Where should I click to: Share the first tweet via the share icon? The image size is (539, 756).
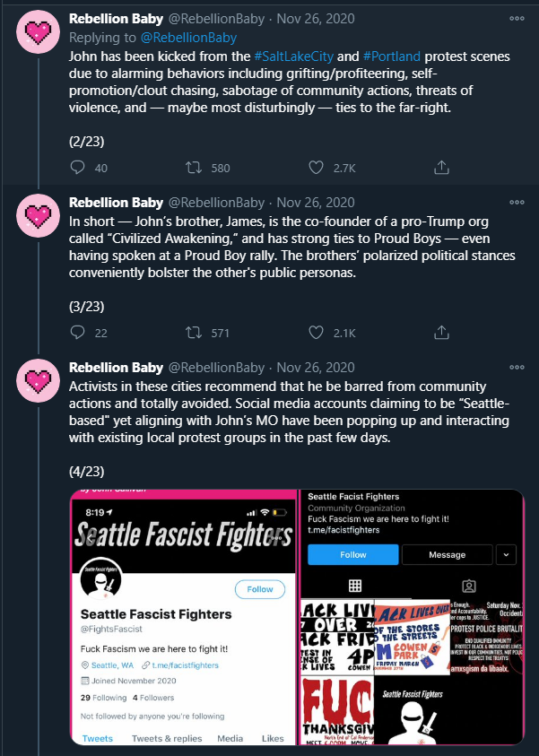click(x=440, y=167)
